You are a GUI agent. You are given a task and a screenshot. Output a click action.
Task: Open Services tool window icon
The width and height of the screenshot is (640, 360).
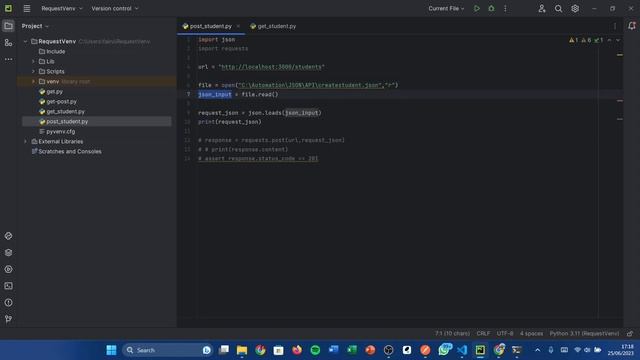(x=8, y=269)
